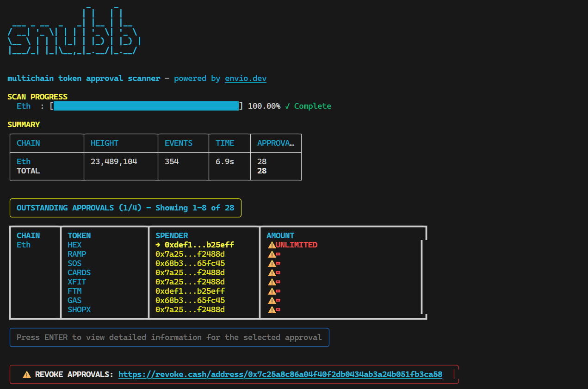Screen dimensions: 588x389
Task: Click the warning icon beside REVOKE APPROVALS
Action: point(27,375)
